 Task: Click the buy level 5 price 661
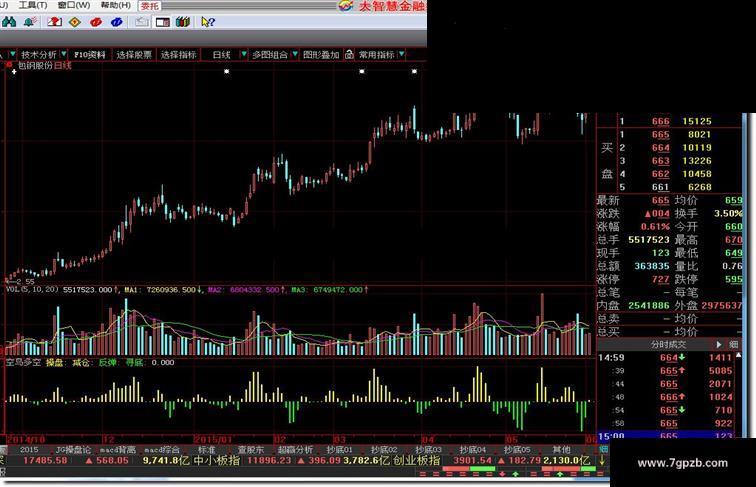pos(661,187)
